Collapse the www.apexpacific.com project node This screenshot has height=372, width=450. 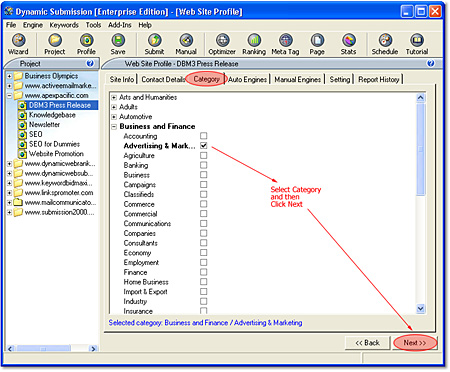click(x=9, y=96)
